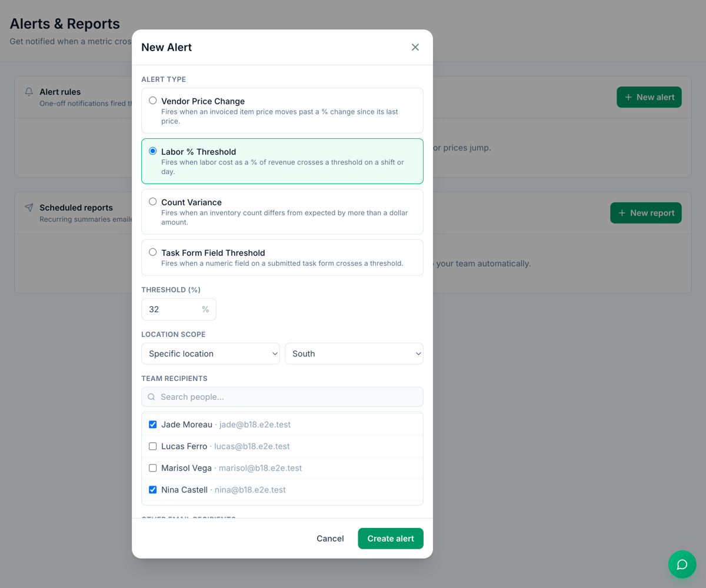Open the Specific location scope dropdown
706x588 pixels.
click(211, 353)
